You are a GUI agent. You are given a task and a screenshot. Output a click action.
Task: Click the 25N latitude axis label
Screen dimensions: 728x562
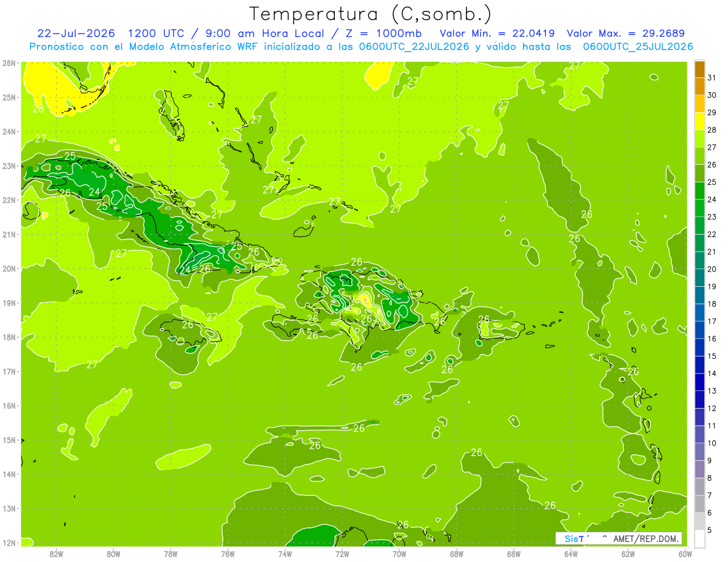8,97
